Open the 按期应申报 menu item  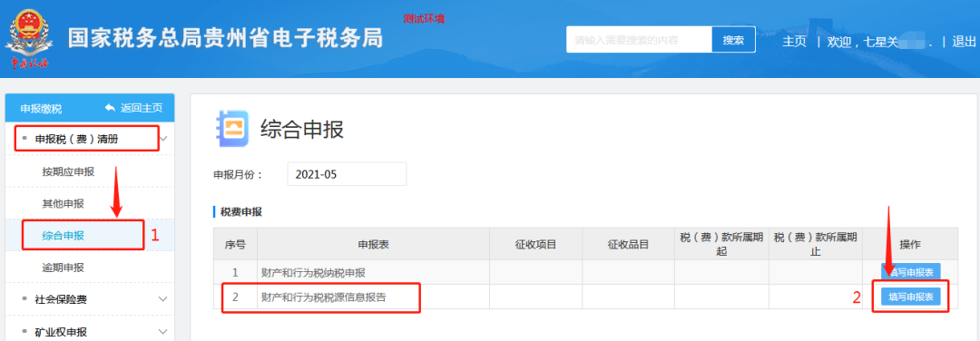[x=68, y=171]
